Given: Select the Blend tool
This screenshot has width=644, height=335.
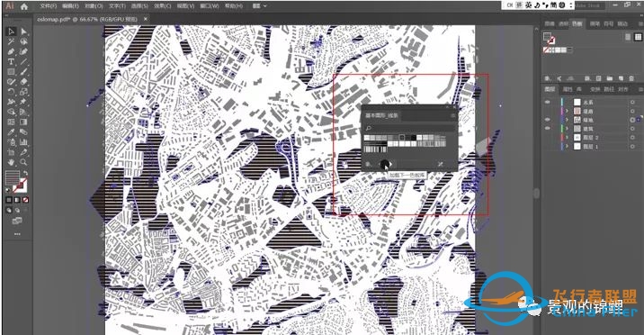Looking at the screenshot, I should point(23,132).
